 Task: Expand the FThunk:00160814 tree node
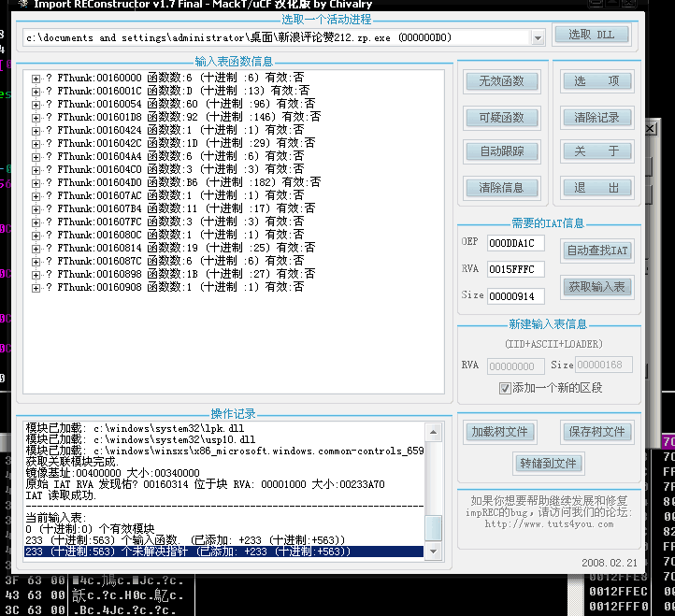pyautogui.click(x=36, y=249)
